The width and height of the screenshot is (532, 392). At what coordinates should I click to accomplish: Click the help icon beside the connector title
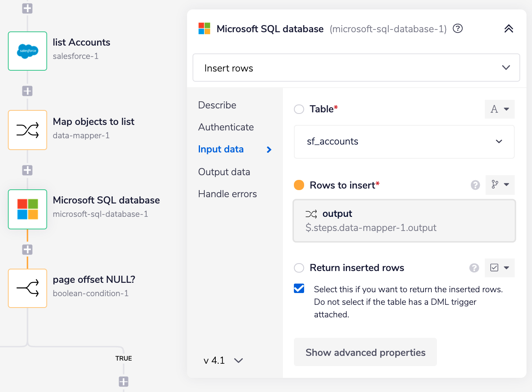[458, 29]
